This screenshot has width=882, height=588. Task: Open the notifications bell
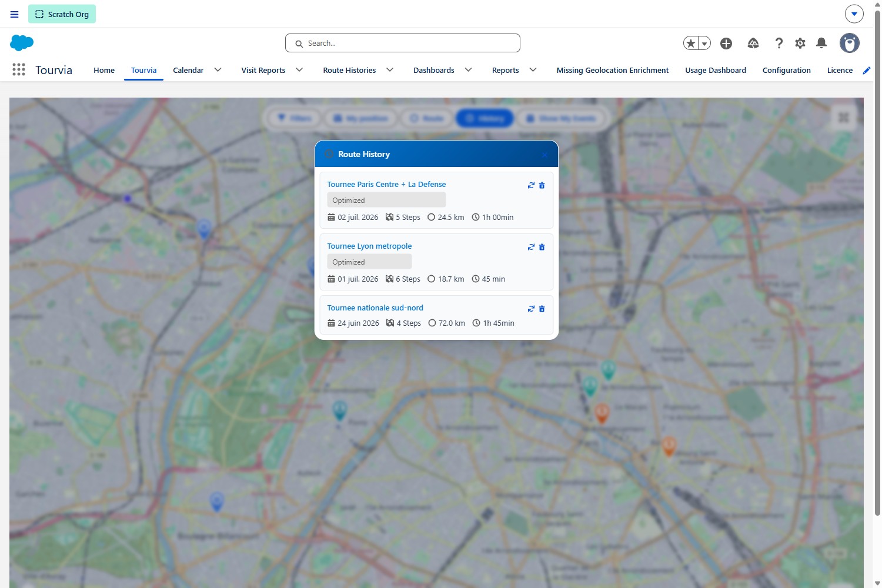[x=821, y=43]
